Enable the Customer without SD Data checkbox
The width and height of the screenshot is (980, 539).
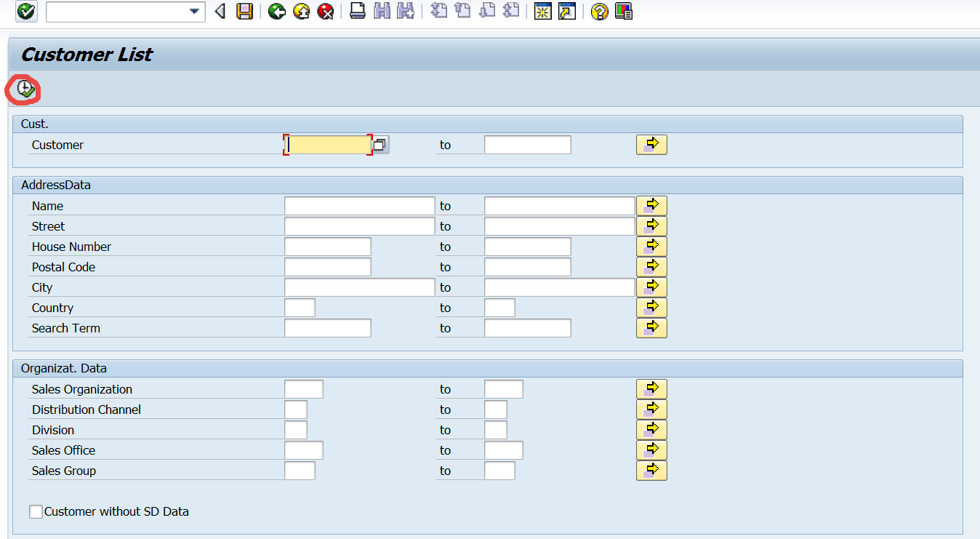36,511
